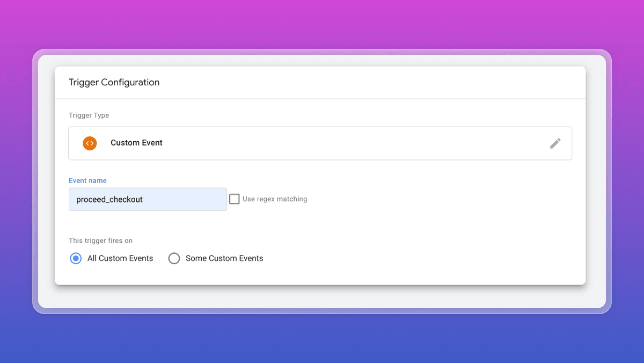The height and width of the screenshot is (363, 644).
Task: Click the Event name input field
Action: [148, 199]
